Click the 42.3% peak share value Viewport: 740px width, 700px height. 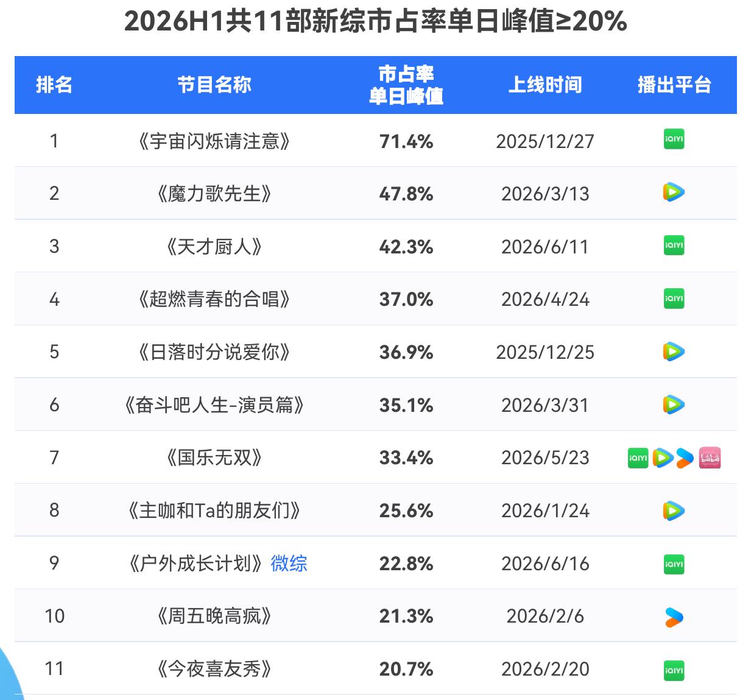pyautogui.click(x=406, y=247)
